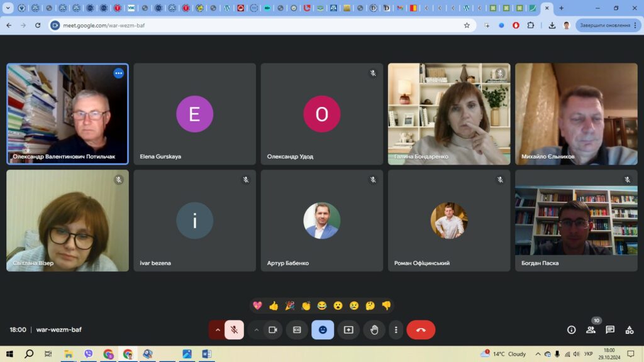The height and width of the screenshot is (362, 644).
Task: Expand video settings arrow beside camera
Action: click(x=257, y=330)
